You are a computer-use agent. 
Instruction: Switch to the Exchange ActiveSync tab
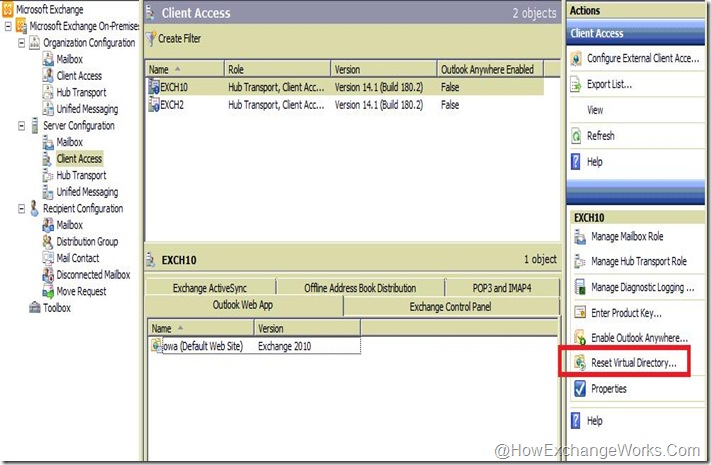(x=210, y=288)
